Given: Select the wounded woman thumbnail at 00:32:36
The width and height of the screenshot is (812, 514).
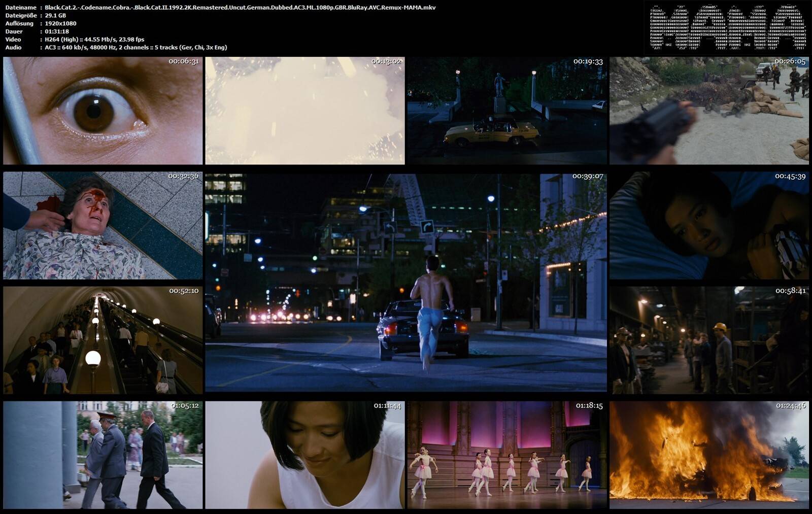Looking at the screenshot, I should pos(103,225).
